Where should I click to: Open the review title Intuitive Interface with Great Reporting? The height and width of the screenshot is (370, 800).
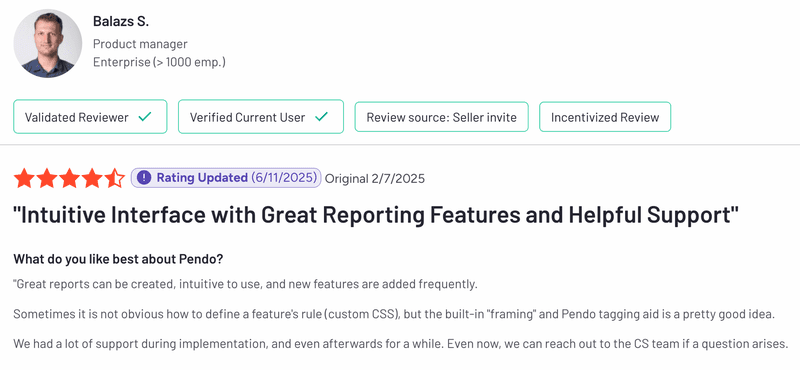376,216
